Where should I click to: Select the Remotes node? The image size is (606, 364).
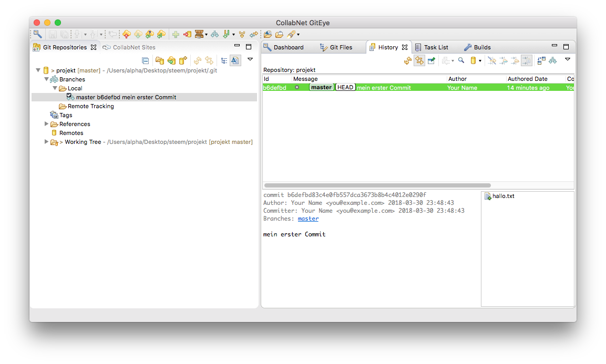point(67,133)
